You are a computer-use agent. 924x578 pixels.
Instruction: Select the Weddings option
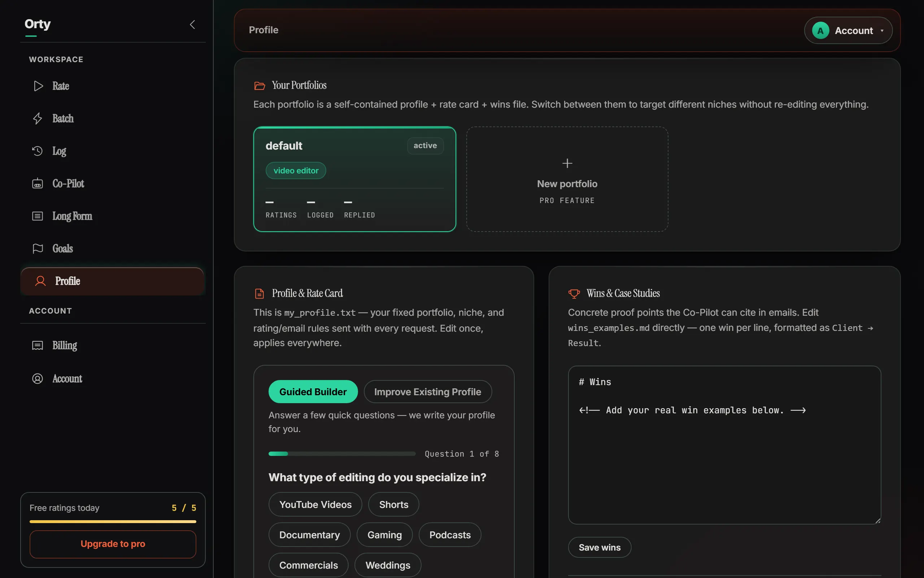[x=388, y=565]
